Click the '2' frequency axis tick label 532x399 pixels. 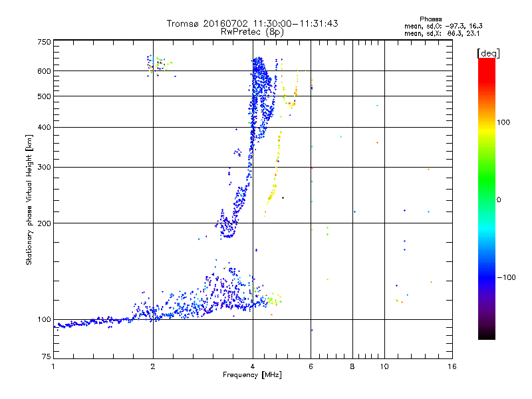[153, 366]
